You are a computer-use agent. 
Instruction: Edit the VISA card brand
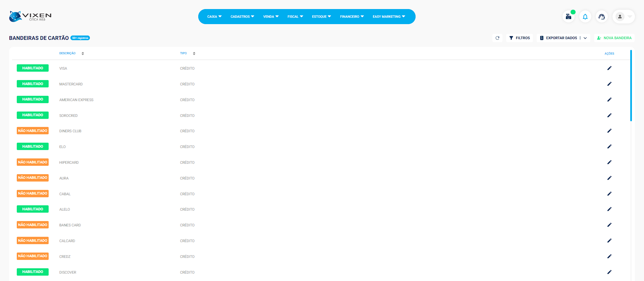(x=609, y=68)
